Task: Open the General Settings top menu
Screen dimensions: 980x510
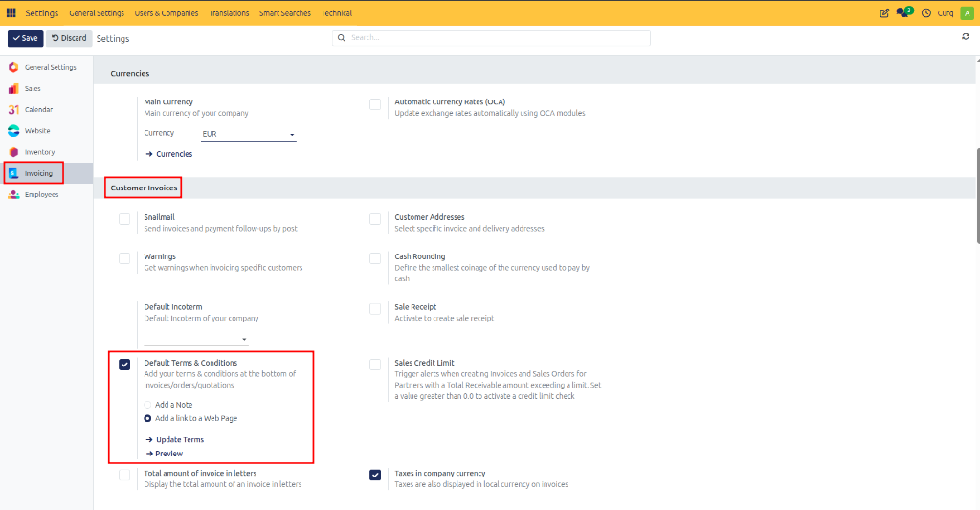Action: pyautogui.click(x=97, y=13)
